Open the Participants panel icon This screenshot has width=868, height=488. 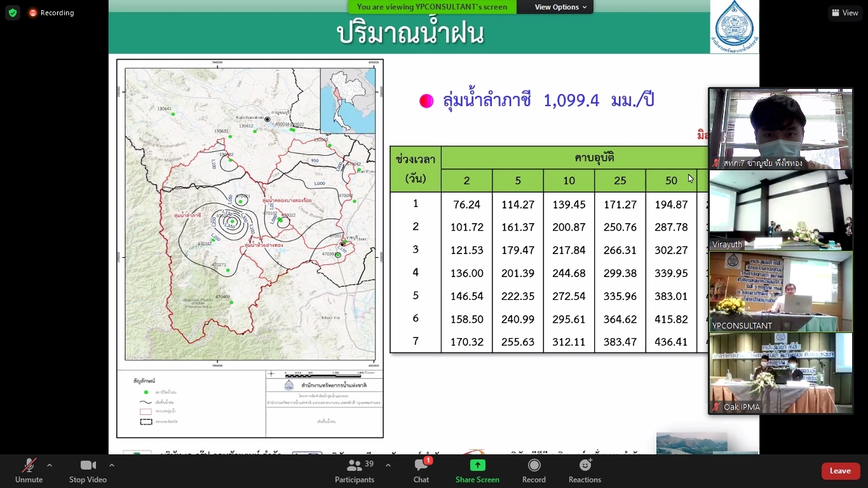tap(354, 466)
